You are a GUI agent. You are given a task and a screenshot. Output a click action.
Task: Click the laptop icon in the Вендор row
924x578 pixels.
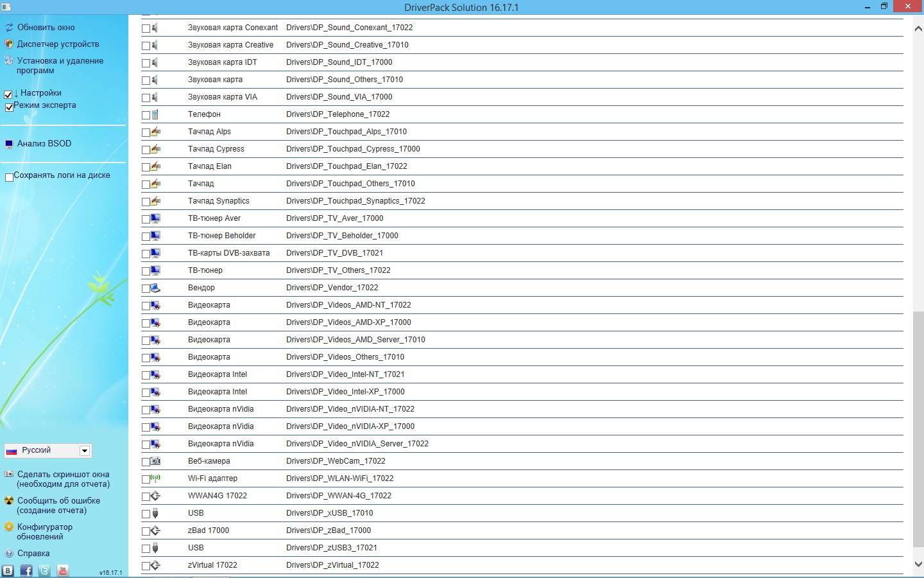pos(155,288)
